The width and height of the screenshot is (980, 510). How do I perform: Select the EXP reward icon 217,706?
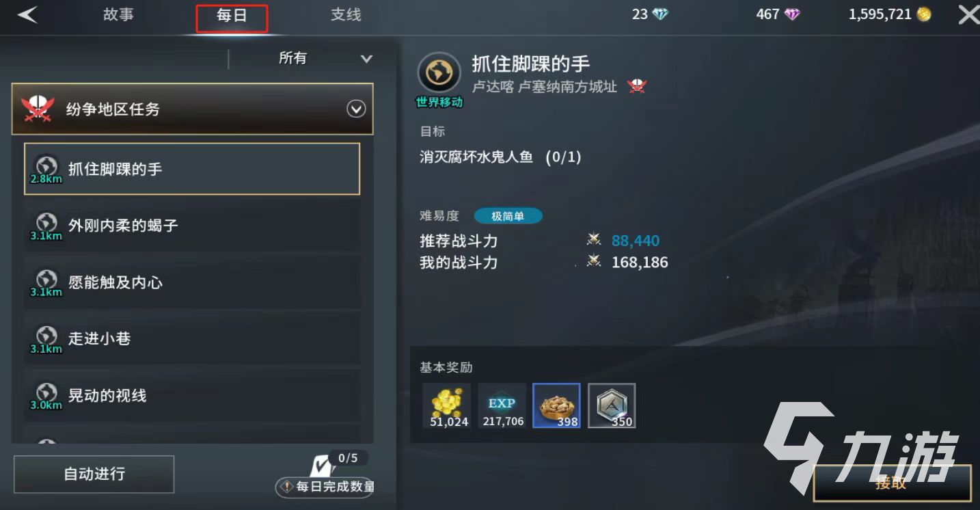(x=502, y=405)
